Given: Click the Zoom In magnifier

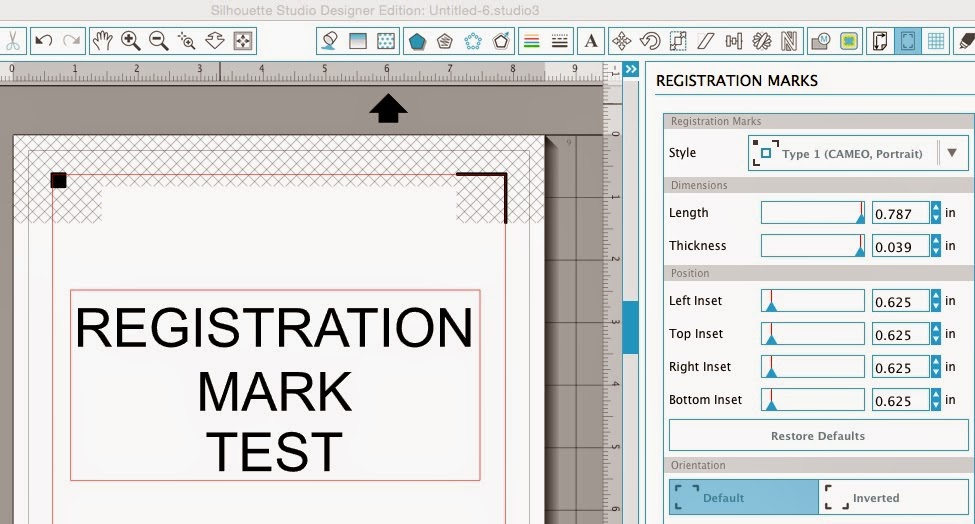Looking at the screenshot, I should (x=131, y=41).
